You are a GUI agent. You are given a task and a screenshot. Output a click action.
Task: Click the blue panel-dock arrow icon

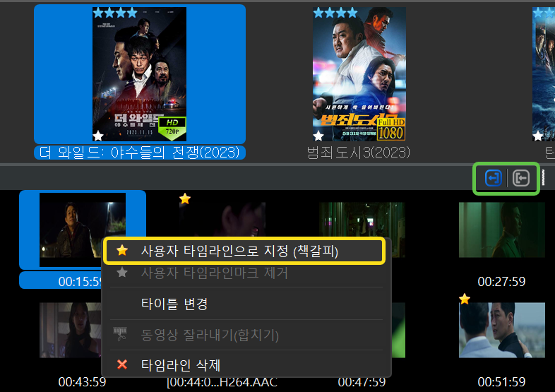(493, 178)
